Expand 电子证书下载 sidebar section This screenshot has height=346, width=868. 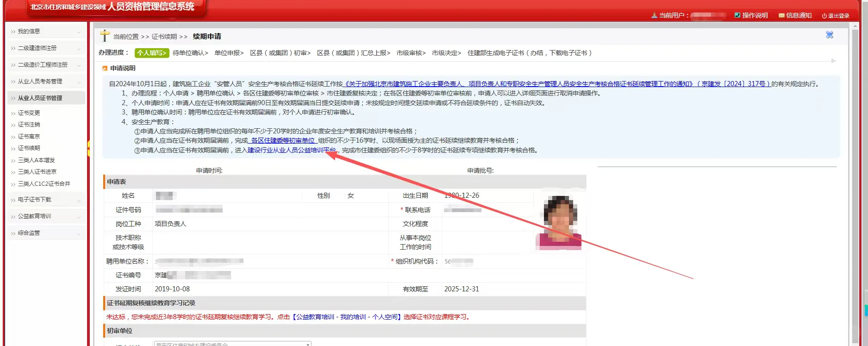(x=46, y=200)
